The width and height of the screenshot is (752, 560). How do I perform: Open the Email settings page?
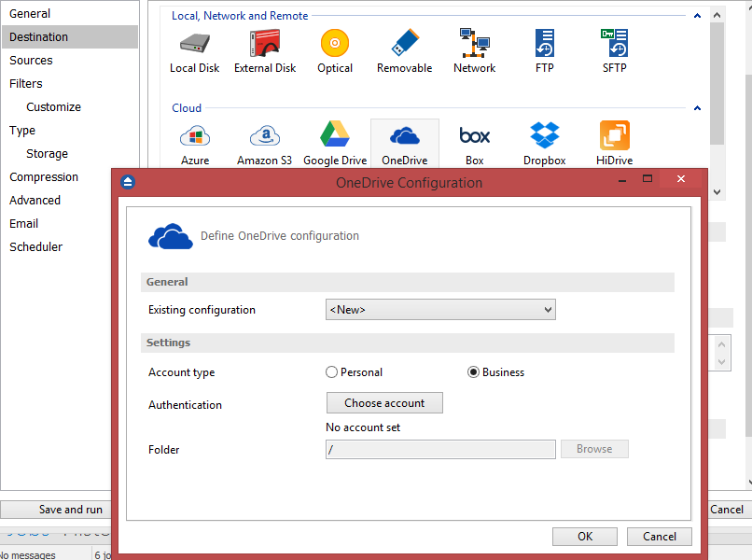click(x=24, y=224)
